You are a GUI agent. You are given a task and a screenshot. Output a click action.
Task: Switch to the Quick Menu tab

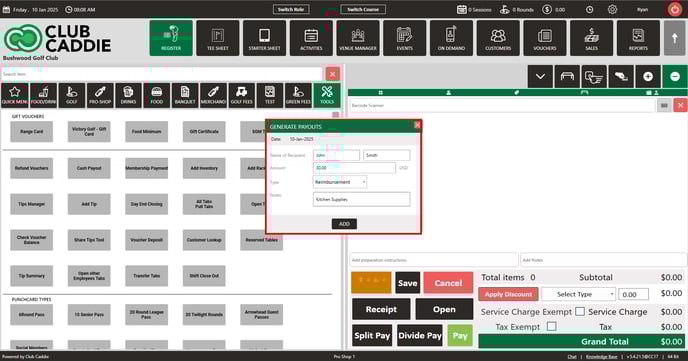pyautogui.click(x=14, y=95)
